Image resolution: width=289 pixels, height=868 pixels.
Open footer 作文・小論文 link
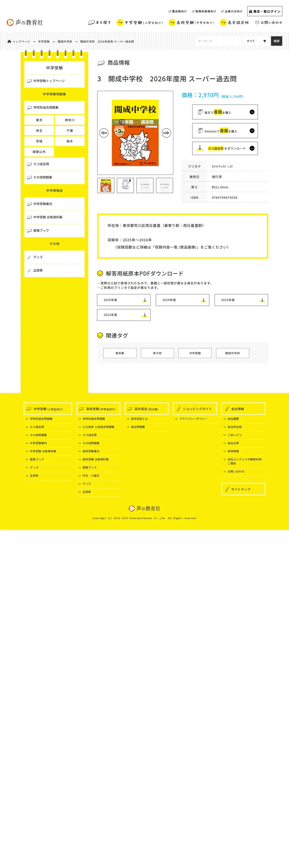91,475
